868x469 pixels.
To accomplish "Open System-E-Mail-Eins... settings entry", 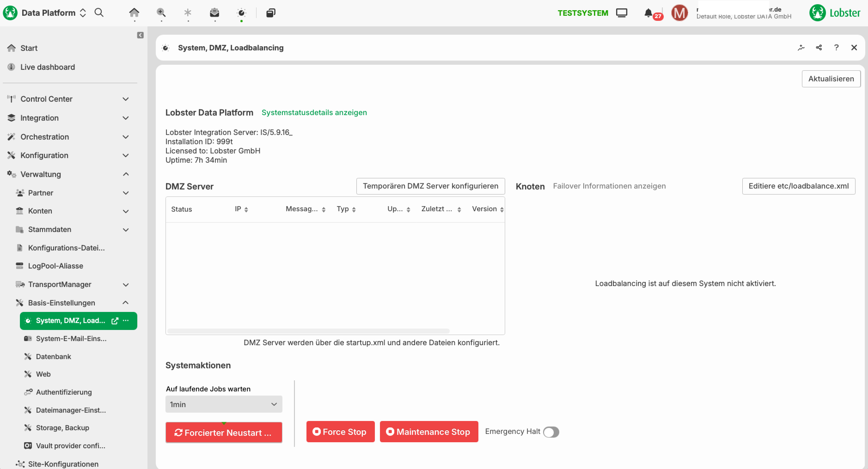I will coord(71,339).
